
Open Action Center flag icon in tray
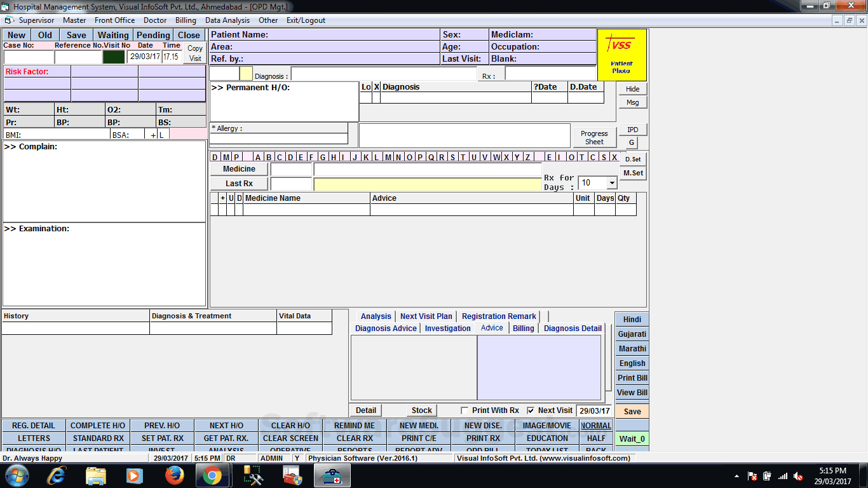pyautogui.click(x=752, y=476)
